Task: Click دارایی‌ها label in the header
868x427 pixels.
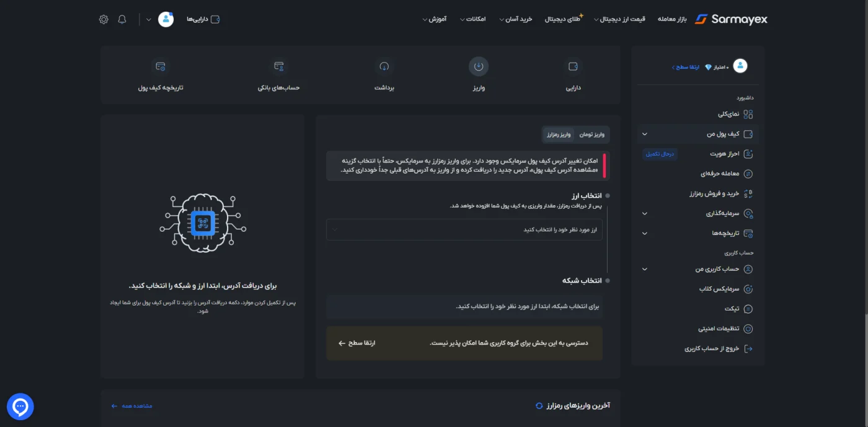Action: point(197,19)
